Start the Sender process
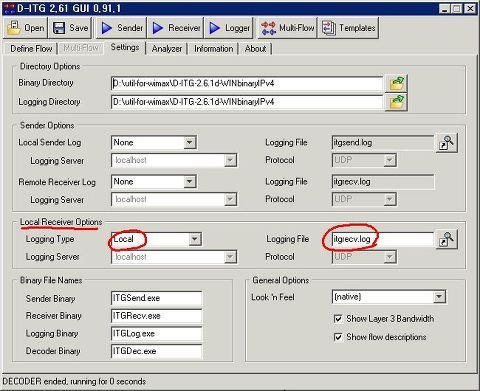Viewport: 480px width, 391px height. 122,28
